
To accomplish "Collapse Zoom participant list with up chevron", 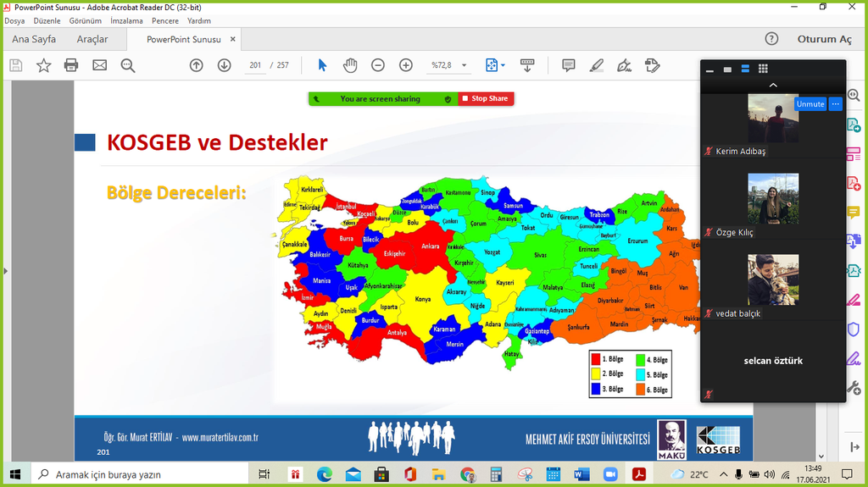I will [x=773, y=86].
